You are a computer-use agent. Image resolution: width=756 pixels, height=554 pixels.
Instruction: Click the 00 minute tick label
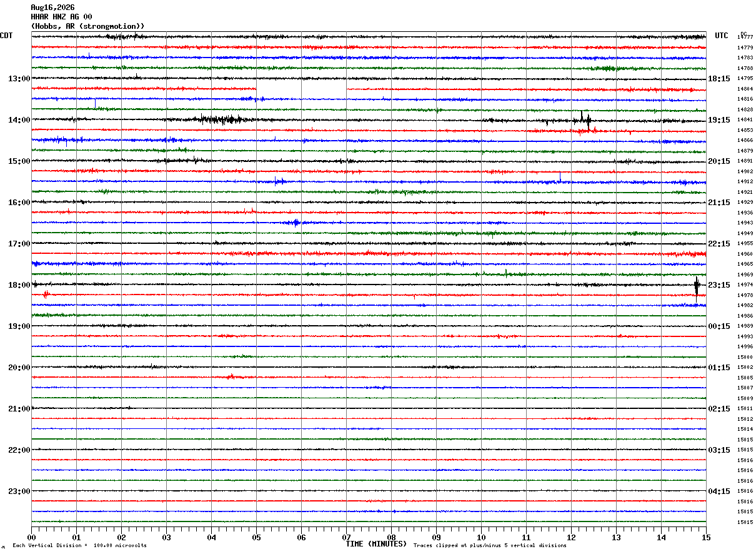(31, 537)
